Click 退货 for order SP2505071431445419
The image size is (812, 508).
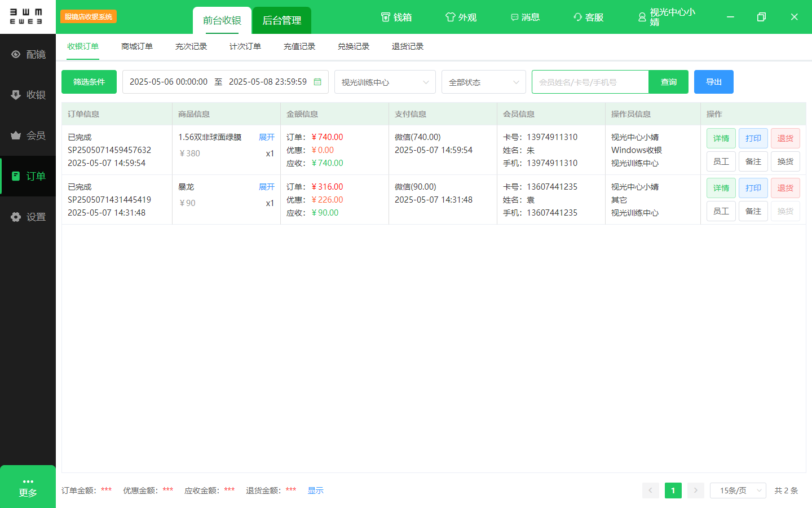click(x=785, y=188)
